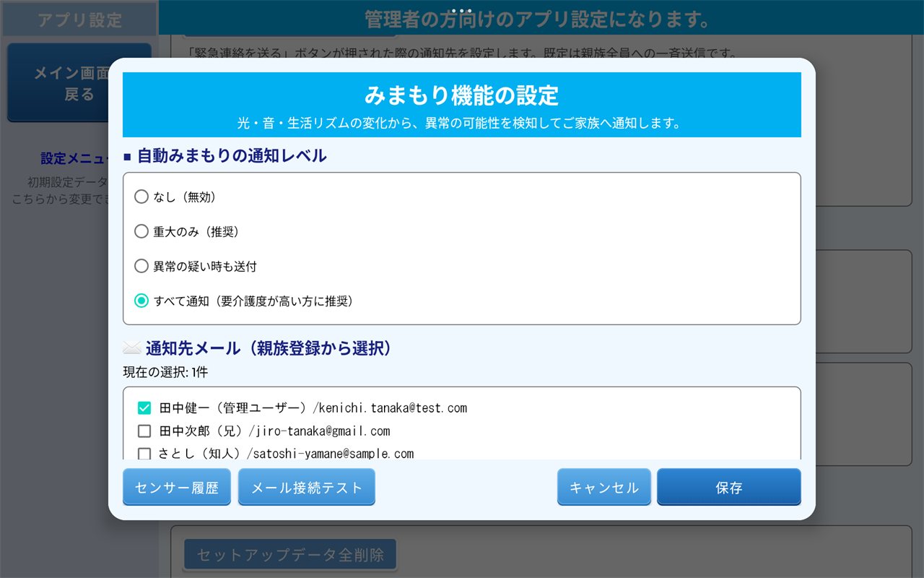Check 田中次郎（兄） email checkbox
Screen dimensions: 924x578
point(144,431)
